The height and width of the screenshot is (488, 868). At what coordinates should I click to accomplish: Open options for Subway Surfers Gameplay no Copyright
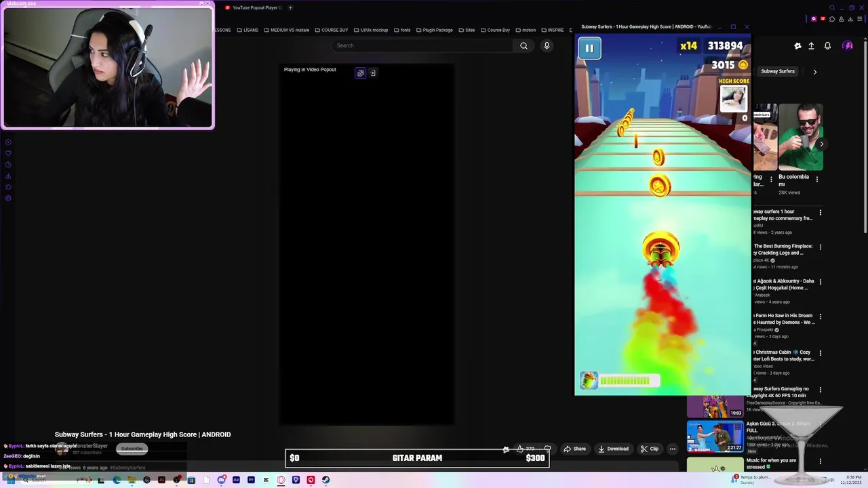[x=821, y=390]
